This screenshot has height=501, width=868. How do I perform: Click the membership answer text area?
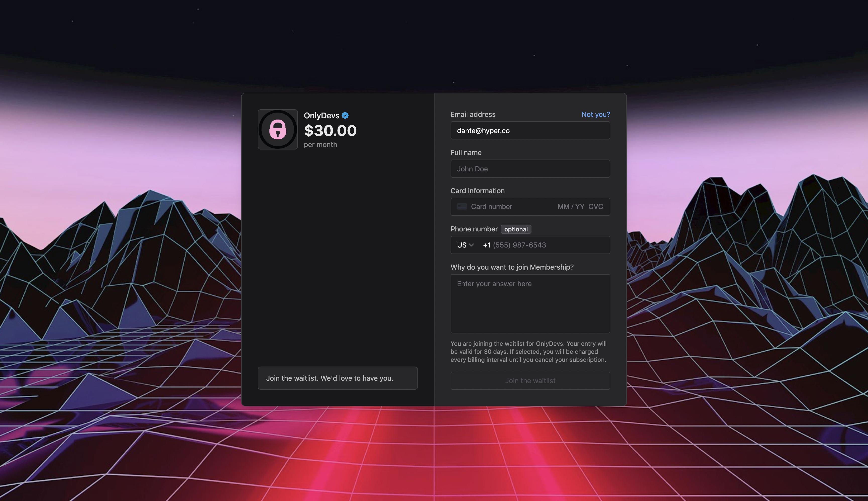click(x=530, y=304)
